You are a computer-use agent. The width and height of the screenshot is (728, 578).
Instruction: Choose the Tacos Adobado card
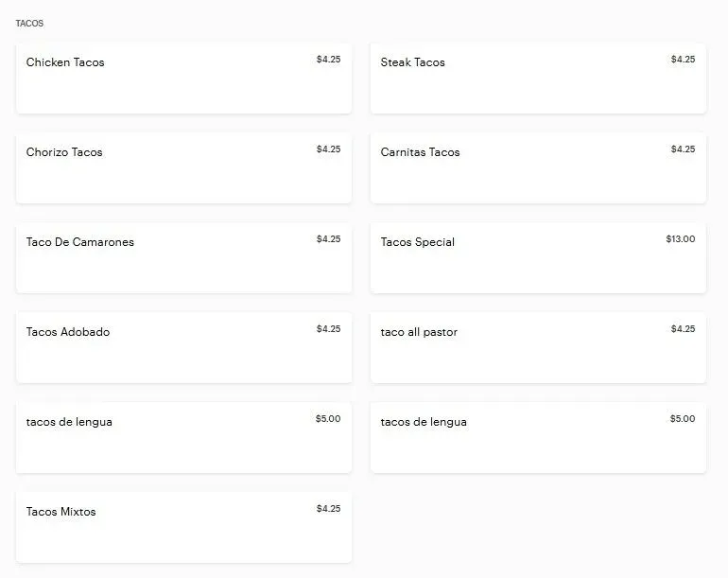coord(183,348)
